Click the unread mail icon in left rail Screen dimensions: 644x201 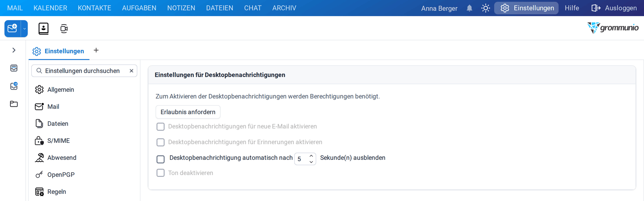tap(14, 86)
